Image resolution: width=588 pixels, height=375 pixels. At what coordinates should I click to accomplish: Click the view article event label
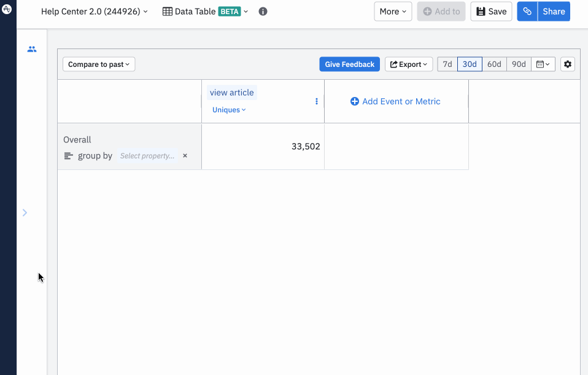232,93
